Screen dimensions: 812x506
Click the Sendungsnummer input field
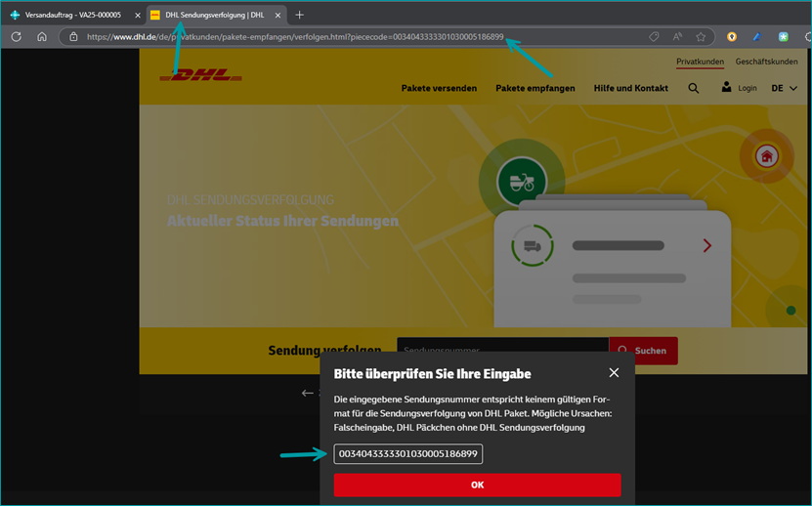tap(502, 350)
